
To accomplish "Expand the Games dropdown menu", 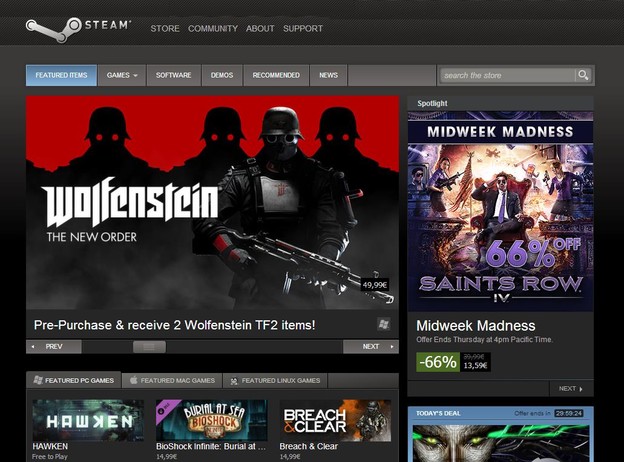I will 122,75.
